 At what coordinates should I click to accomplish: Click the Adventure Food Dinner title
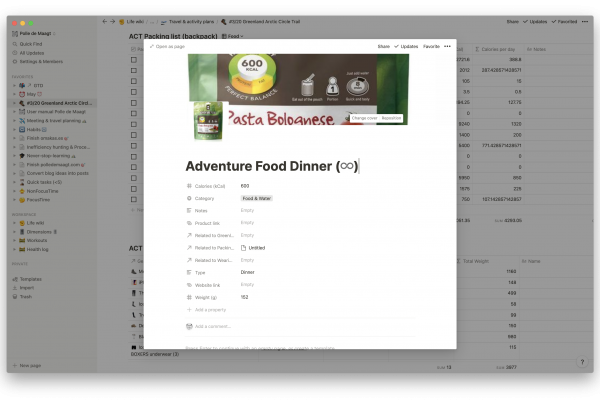tap(272, 166)
